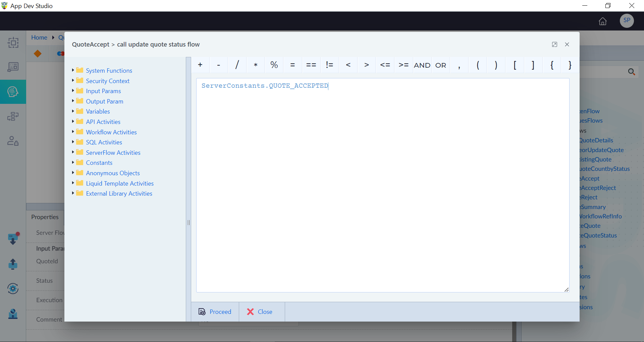Open QuoteDetails flow in right list
Image resolution: width=644 pixels, height=342 pixels.
(596, 140)
